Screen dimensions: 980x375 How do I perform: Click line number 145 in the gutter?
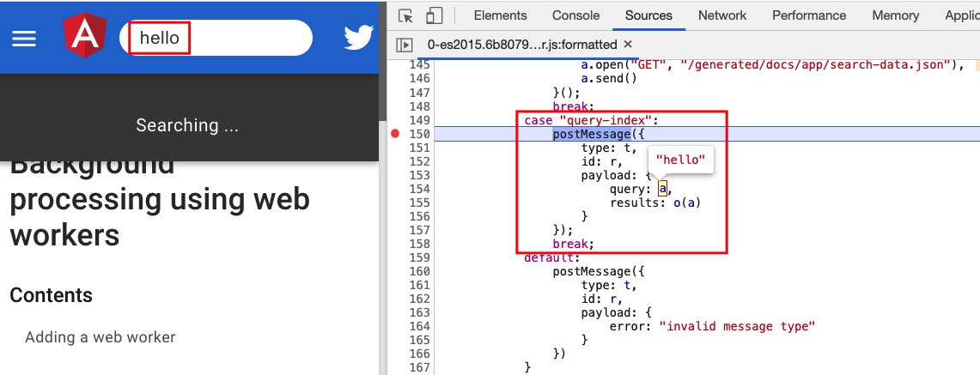point(419,65)
